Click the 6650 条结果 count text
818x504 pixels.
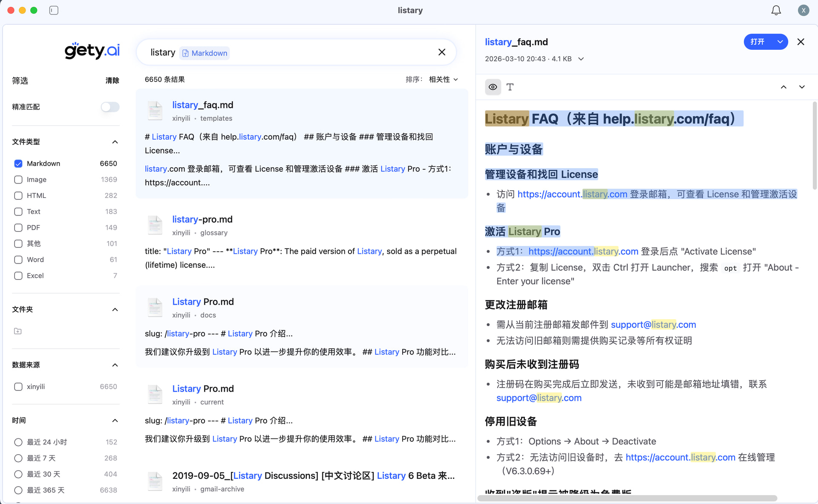[x=165, y=80]
